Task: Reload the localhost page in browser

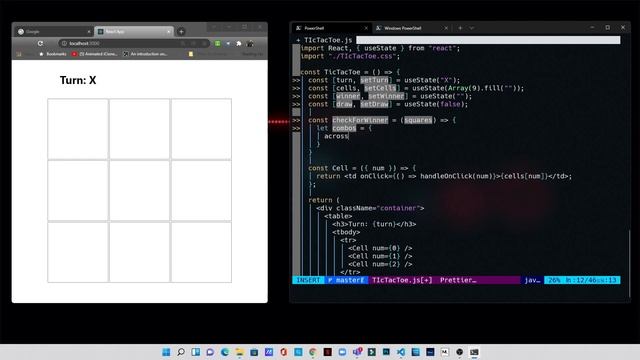Action: 40,43
